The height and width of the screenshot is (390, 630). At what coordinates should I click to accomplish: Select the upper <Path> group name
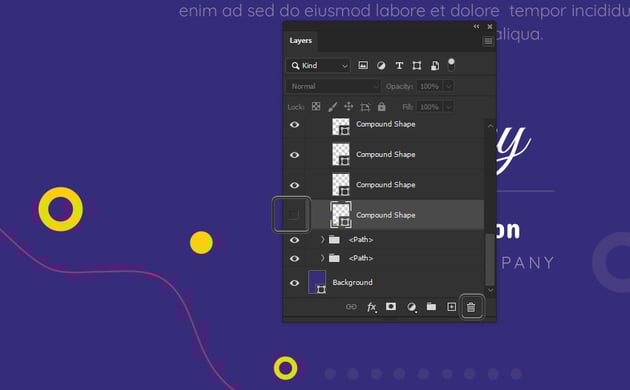tap(361, 240)
